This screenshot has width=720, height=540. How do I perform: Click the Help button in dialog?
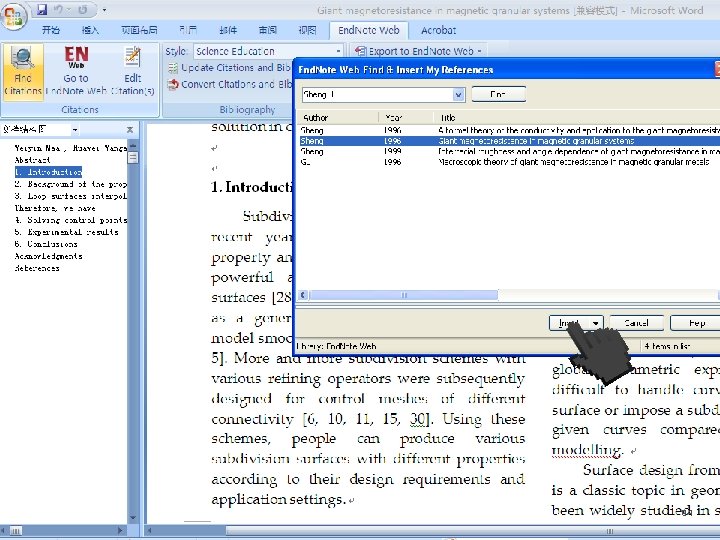[696, 323]
